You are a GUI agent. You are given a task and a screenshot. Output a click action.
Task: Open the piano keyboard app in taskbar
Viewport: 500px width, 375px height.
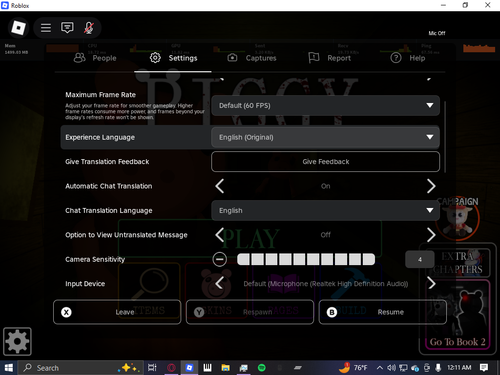207,368
